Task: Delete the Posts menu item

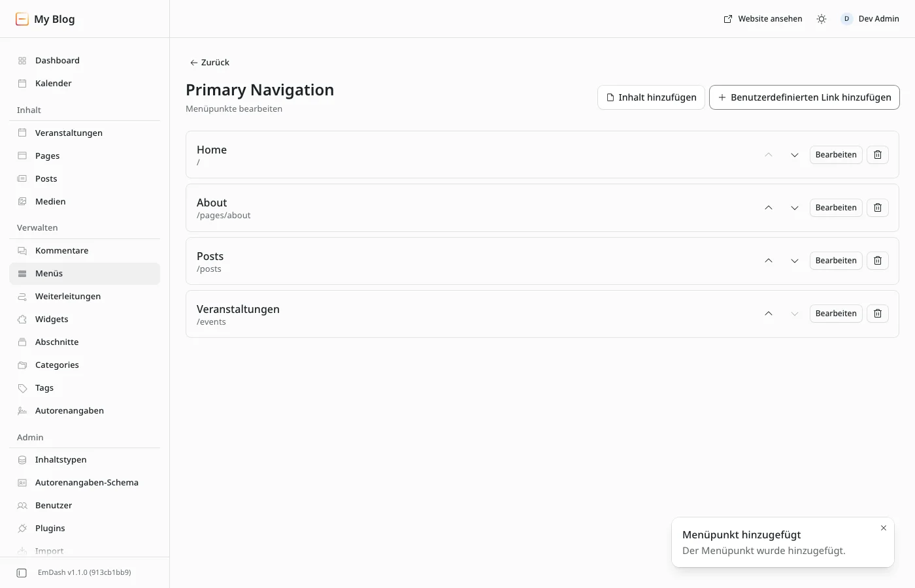Action: [x=878, y=261]
